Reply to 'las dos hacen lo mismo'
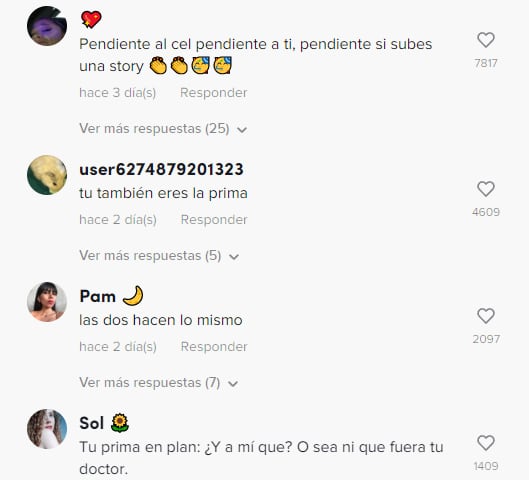529x480 pixels. click(214, 346)
